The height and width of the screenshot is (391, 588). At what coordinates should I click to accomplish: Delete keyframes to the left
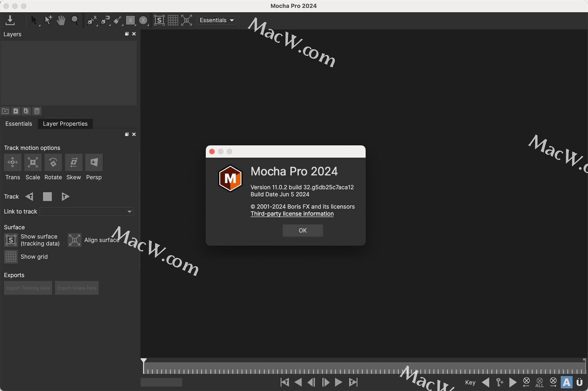[x=526, y=382]
